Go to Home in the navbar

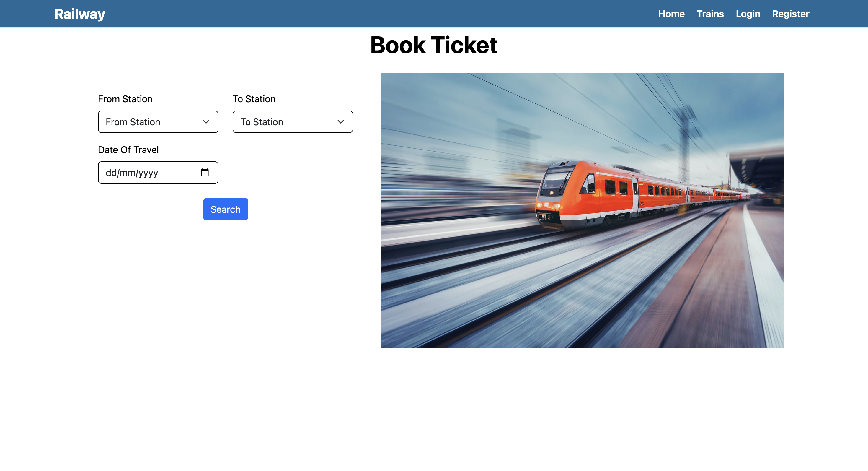[x=671, y=14]
